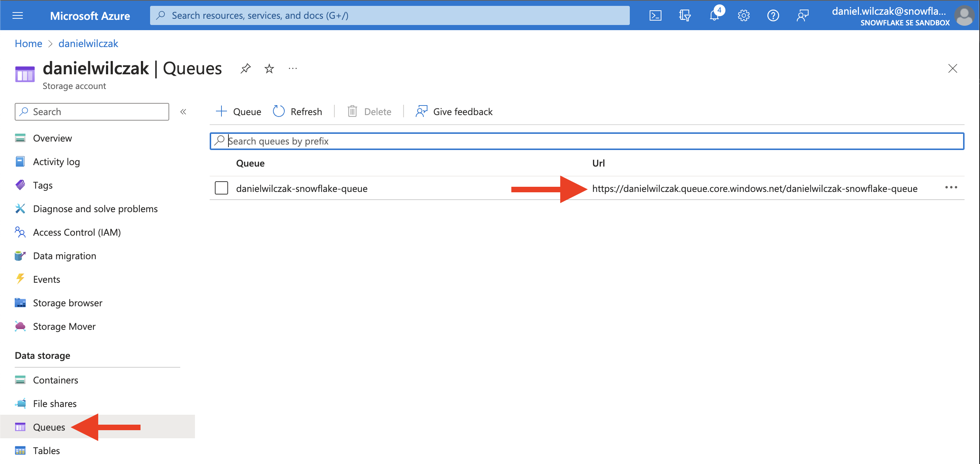Collapse the left sidebar menu
This screenshot has height=464, width=980.
pos(183,112)
